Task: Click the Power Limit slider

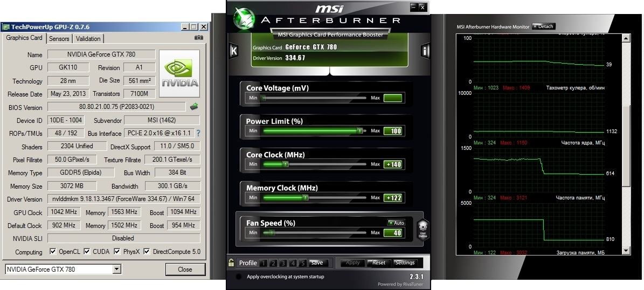Action: tap(314, 130)
